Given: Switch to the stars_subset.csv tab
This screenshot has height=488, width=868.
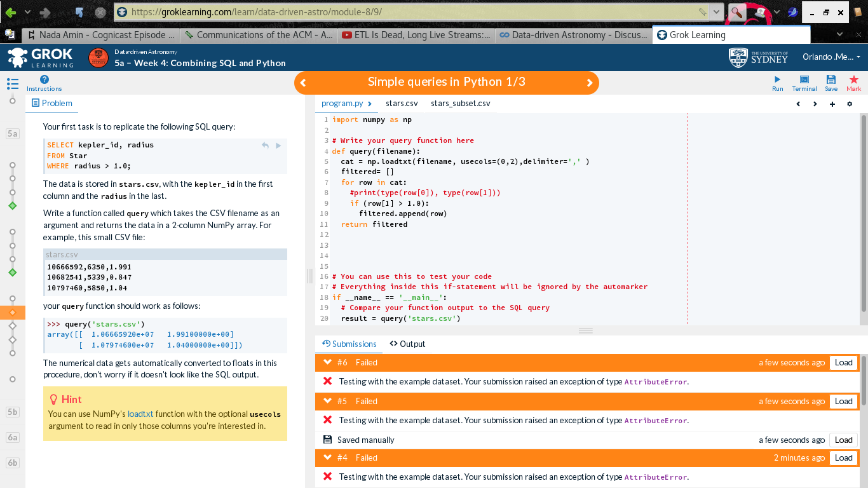Looking at the screenshot, I should (x=461, y=103).
